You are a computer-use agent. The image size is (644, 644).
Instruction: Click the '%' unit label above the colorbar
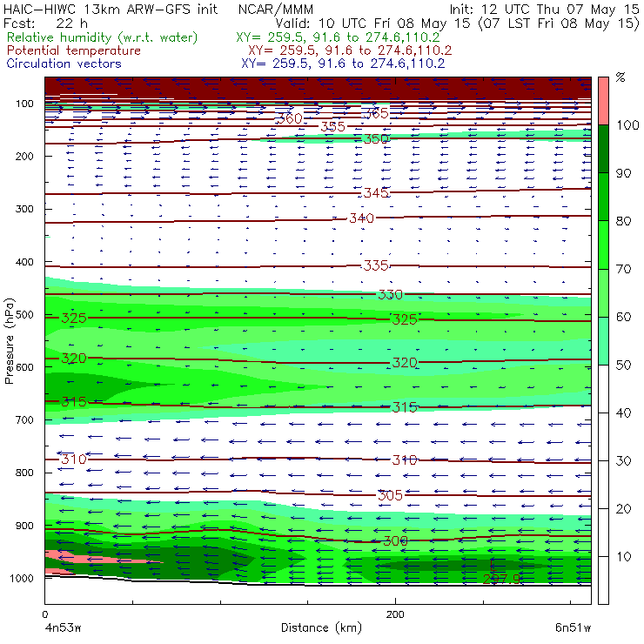pos(621,77)
